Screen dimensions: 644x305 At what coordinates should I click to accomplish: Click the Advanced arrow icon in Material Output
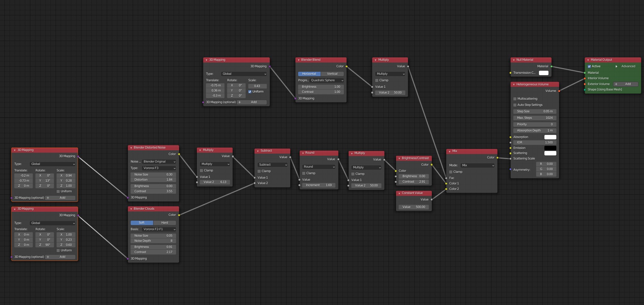616,66
